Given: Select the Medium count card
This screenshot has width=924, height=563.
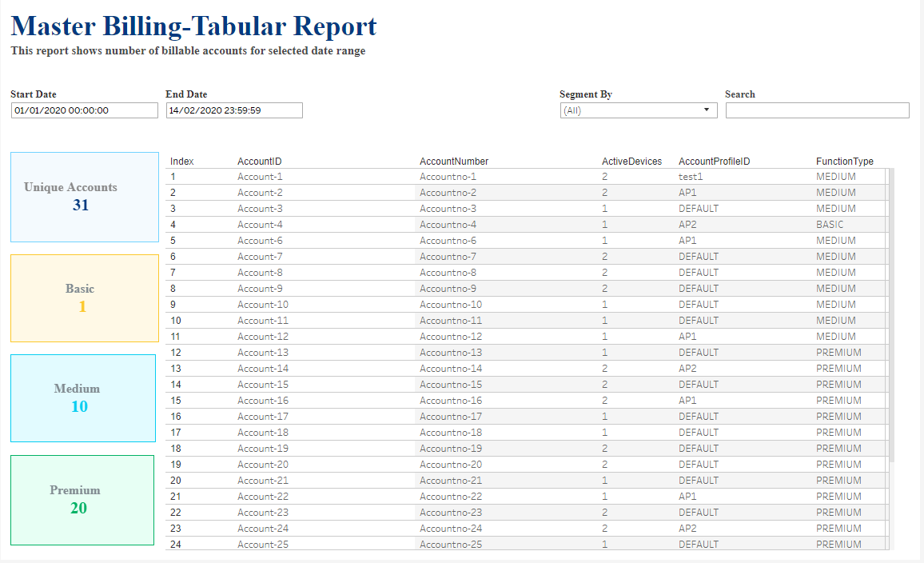Looking at the screenshot, I should 83,398.
